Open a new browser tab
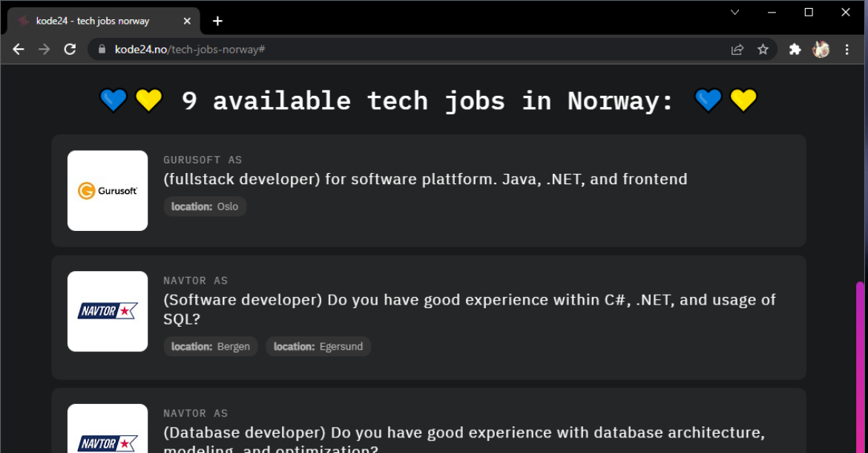Screen dimensions: 868x453 (x=217, y=21)
